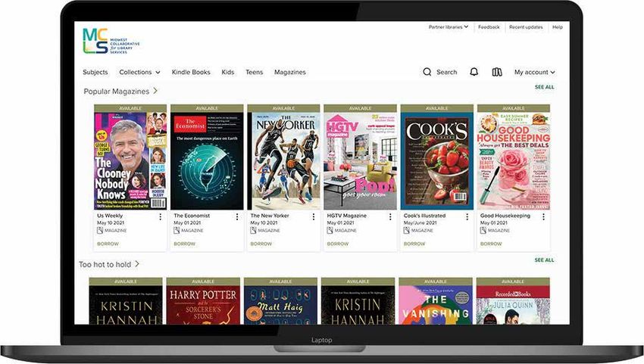Borrow The New Yorker magazine
This screenshot has width=644, height=364.
(x=261, y=244)
